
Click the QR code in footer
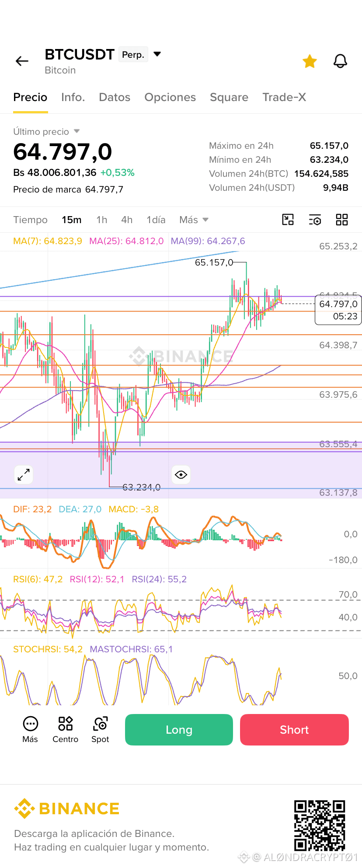(x=320, y=826)
